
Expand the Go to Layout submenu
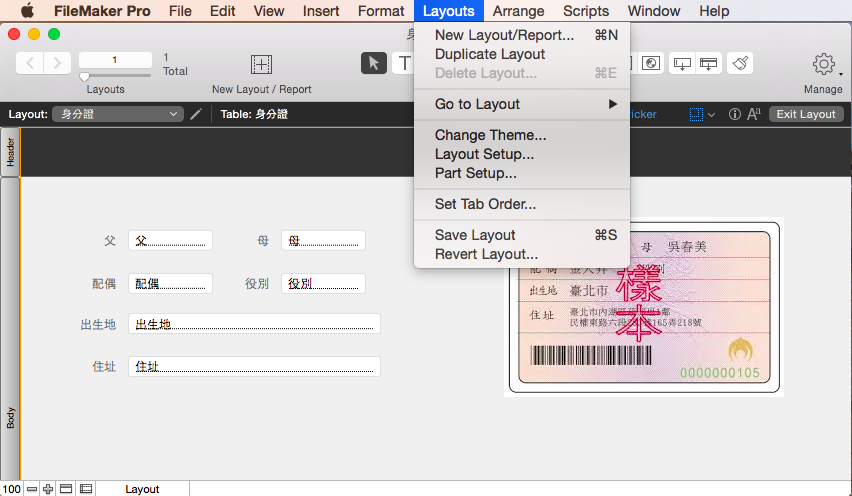pos(522,104)
